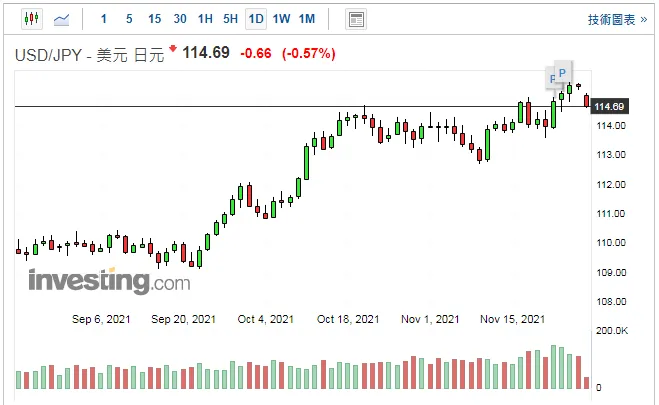Click the Oct 18, 2021 date label
Viewport: 659px width, 405px height.
[x=348, y=319]
